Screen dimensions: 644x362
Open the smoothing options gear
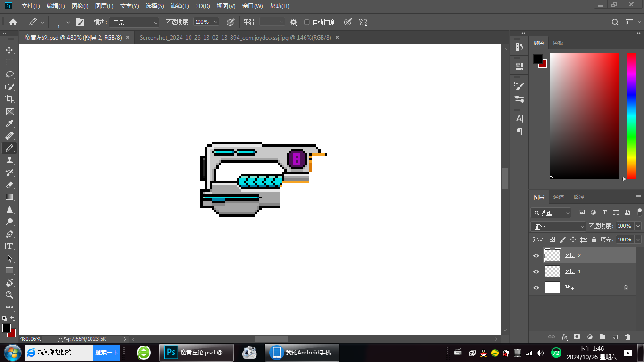pyautogui.click(x=294, y=22)
